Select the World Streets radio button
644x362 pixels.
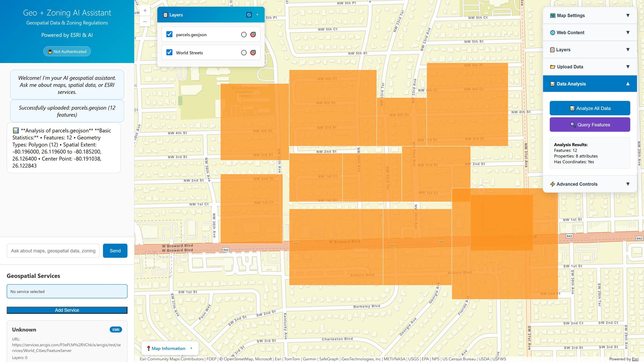244,53
